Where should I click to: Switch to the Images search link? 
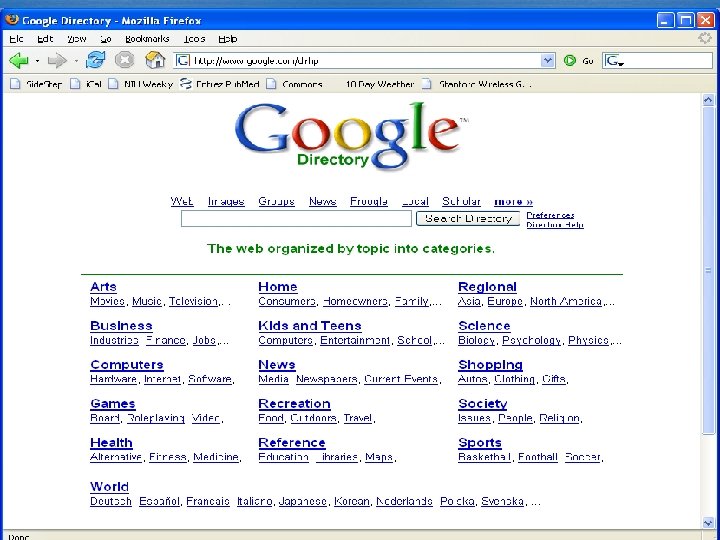coord(226,201)
